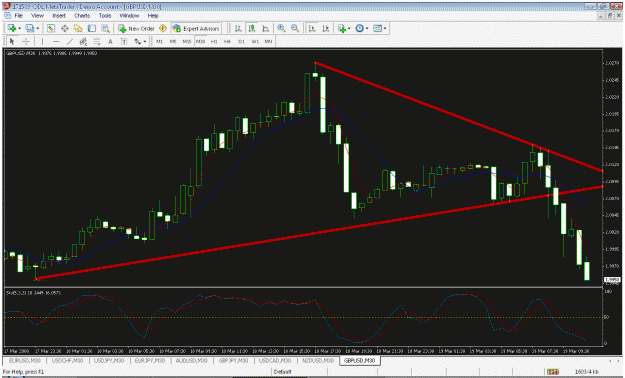Toggle the Chart Shift icon

pyautogui.click(x=326, y=28)
